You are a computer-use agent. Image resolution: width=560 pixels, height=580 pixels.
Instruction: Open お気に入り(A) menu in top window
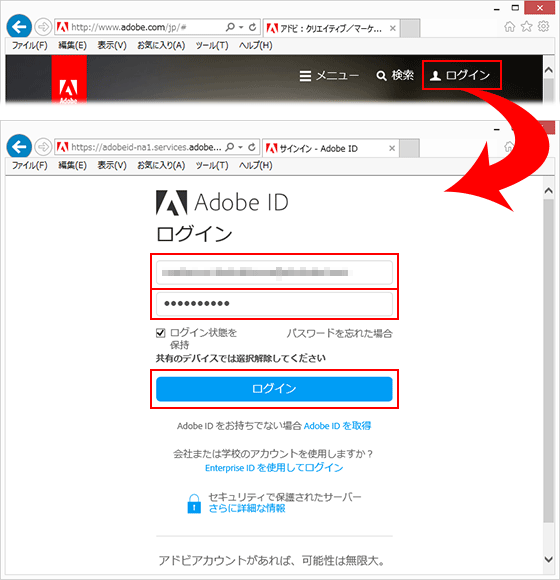(x=161, y=45)
